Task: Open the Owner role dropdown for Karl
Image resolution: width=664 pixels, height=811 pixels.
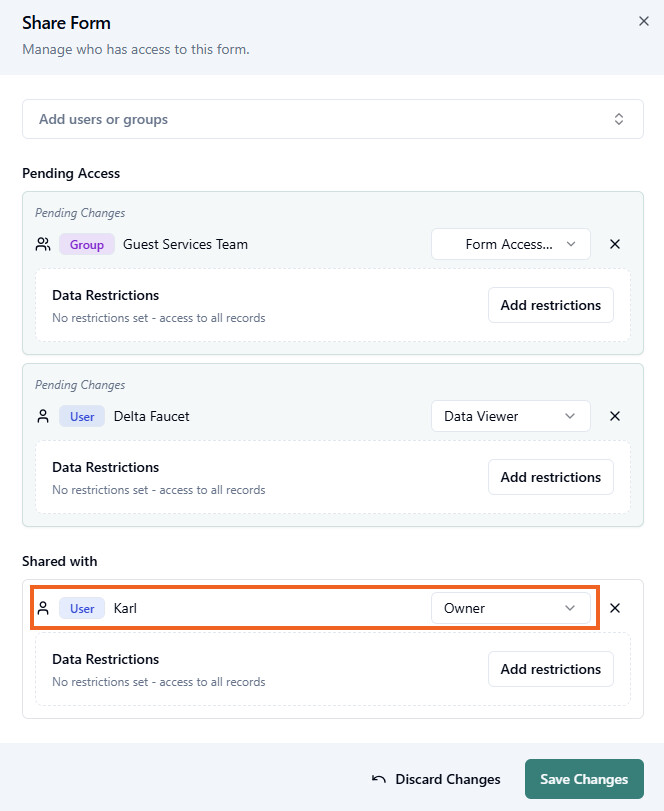Action: (x=510, y=608)
